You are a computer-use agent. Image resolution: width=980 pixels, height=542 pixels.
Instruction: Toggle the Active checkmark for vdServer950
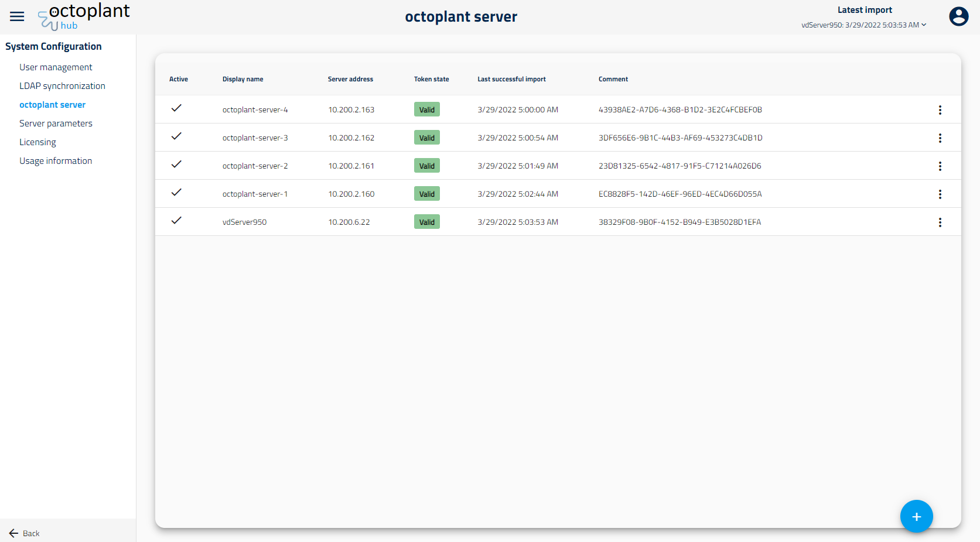point(176,221)
